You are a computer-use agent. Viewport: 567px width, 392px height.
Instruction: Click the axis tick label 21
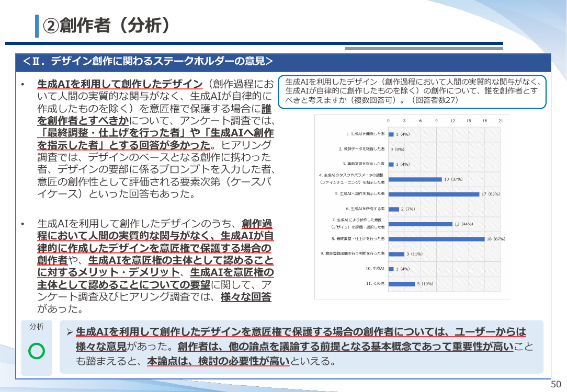pos(501,121)
